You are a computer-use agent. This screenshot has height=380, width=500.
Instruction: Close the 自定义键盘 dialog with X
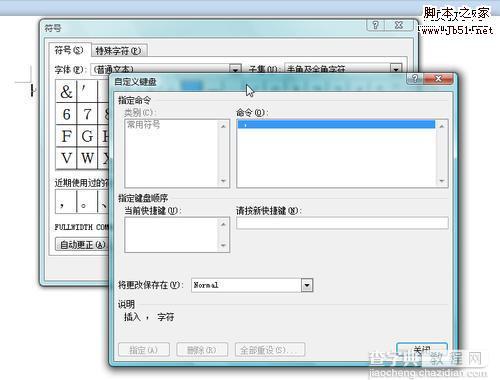point(438,79)
